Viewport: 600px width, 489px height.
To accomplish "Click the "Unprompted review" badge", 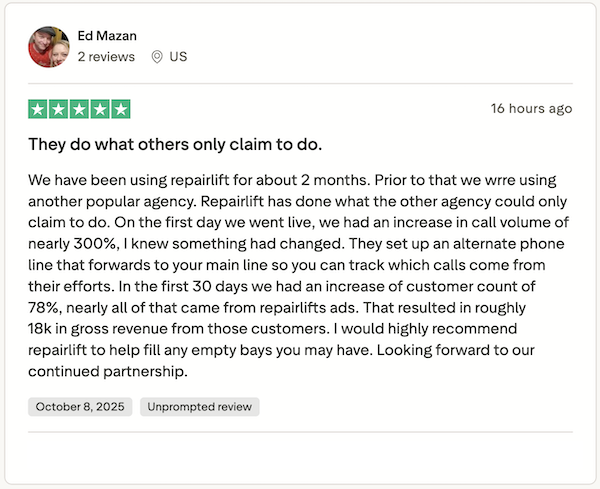I will (x=200, y=407).
